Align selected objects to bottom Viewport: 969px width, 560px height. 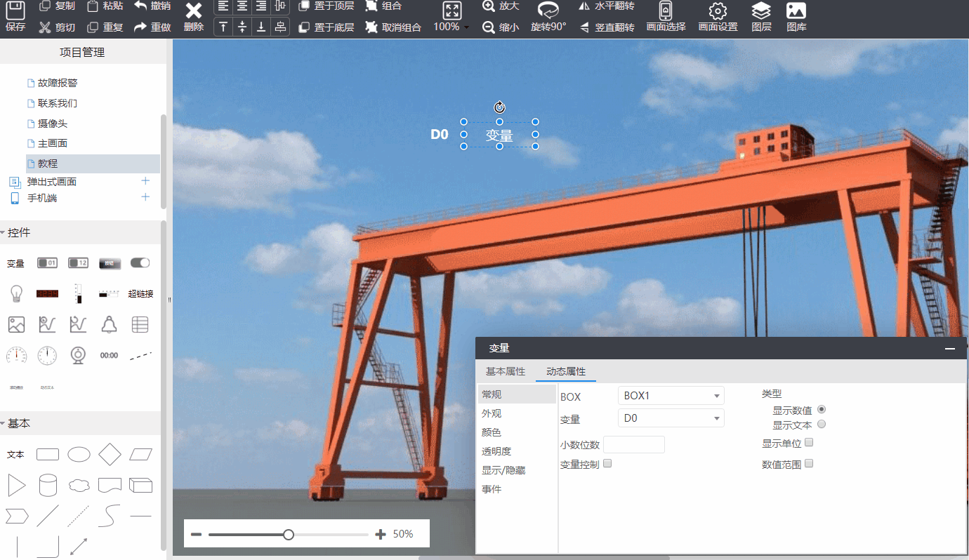pos(261,27)
